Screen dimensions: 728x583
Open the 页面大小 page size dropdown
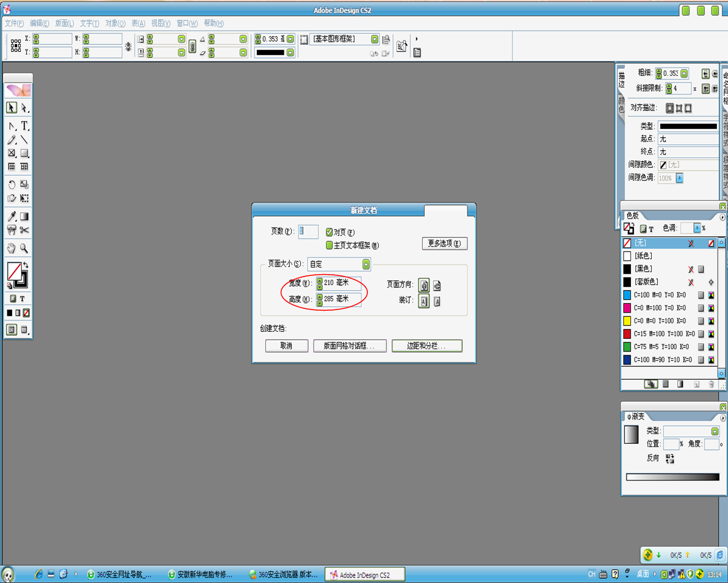coord(366,264)
